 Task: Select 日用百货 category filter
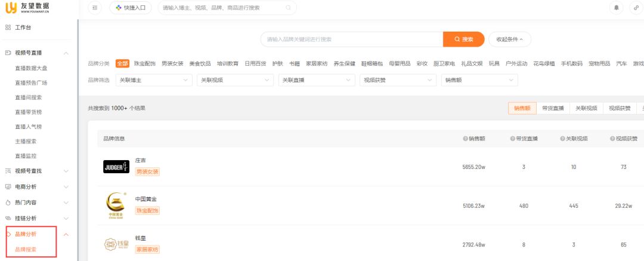[255, 63]
